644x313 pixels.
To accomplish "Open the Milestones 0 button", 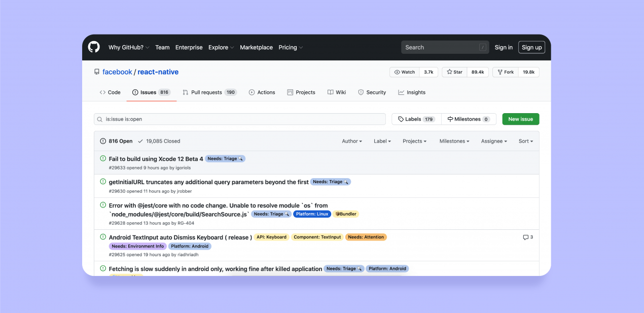I will 469,119.
